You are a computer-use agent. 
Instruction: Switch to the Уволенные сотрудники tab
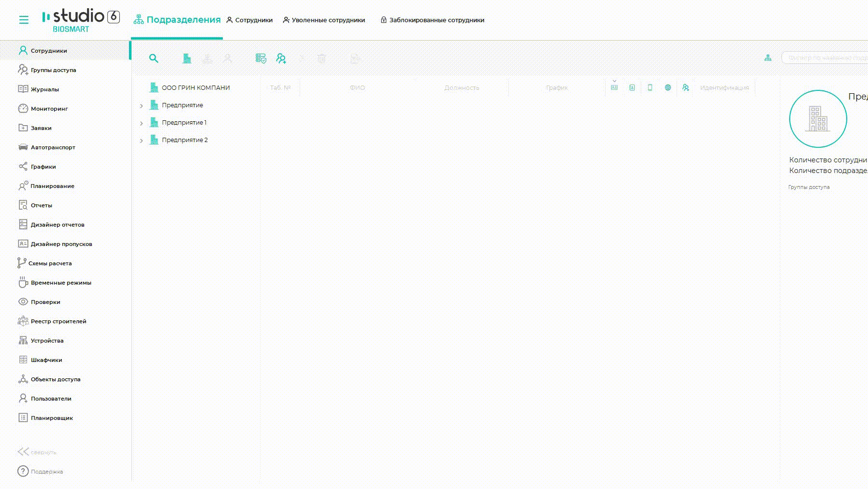(x=324, y=20)
